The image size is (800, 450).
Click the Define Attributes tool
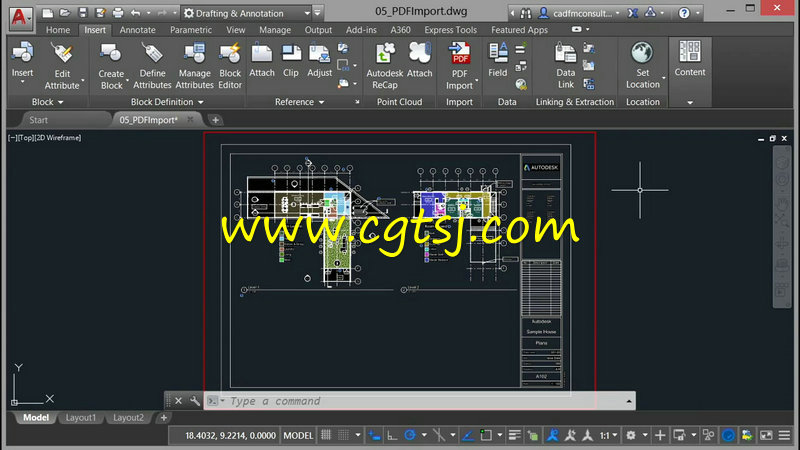point(152,66)
